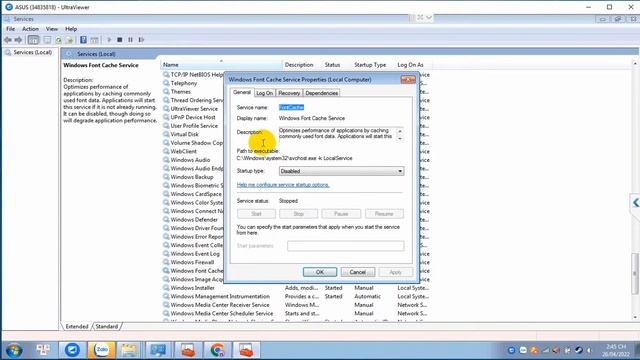Click the Resume button in dialog
640x360 pixels.
tap(384, 213)
